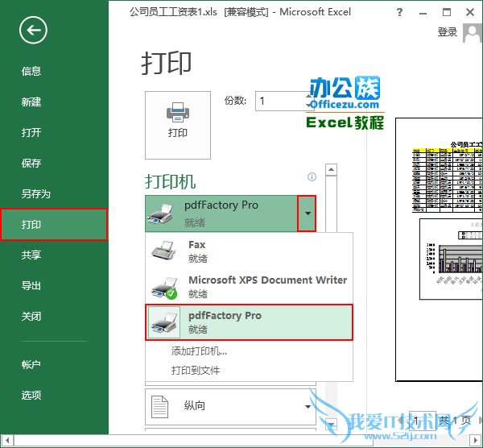The image size is (483, 448).
Task: Minimize the Excel window
Action: [x=423, y=13]
